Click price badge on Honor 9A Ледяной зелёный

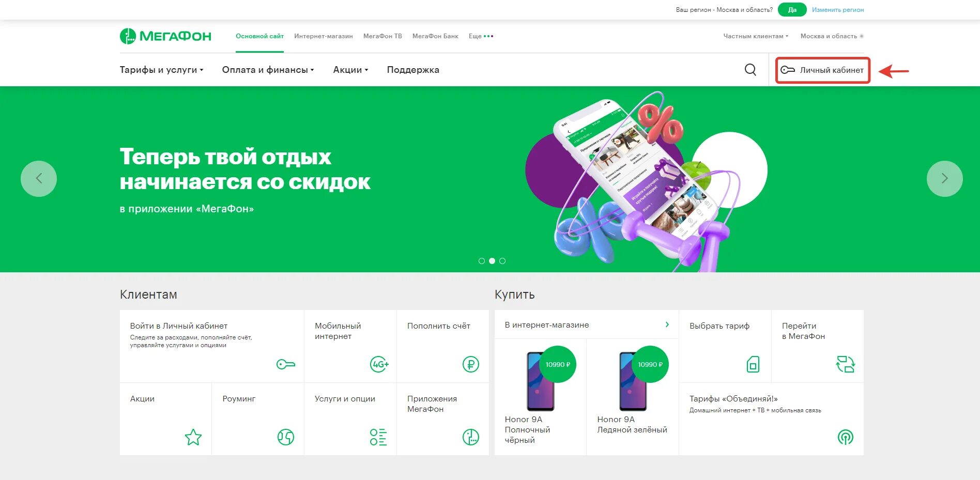click(650, 364)
